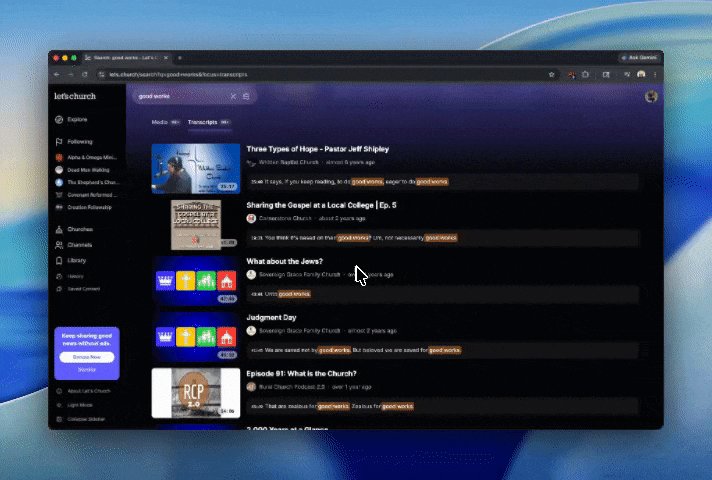
Task: Open the Judgment Day thumbnail
Action: (x=196, y=337)
